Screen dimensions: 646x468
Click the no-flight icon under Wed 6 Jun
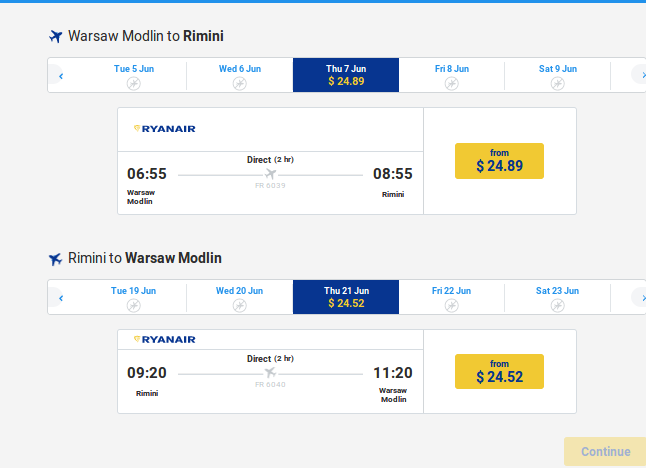point(240,84)
